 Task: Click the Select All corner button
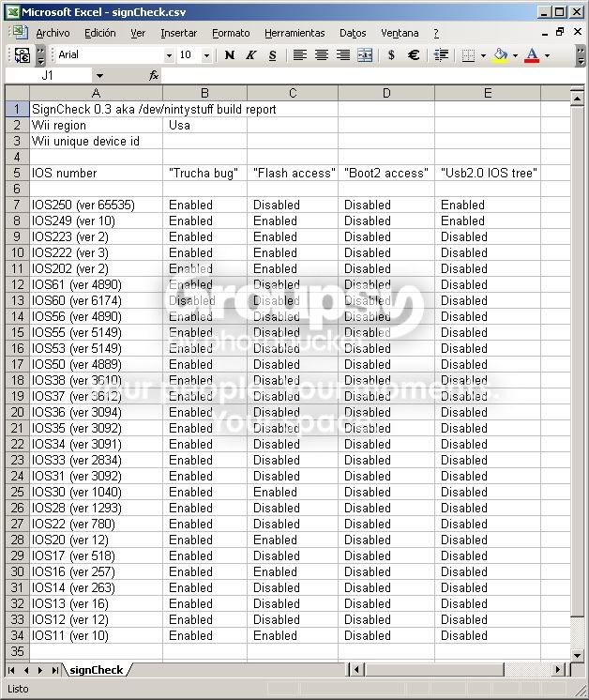click(18, 93)
